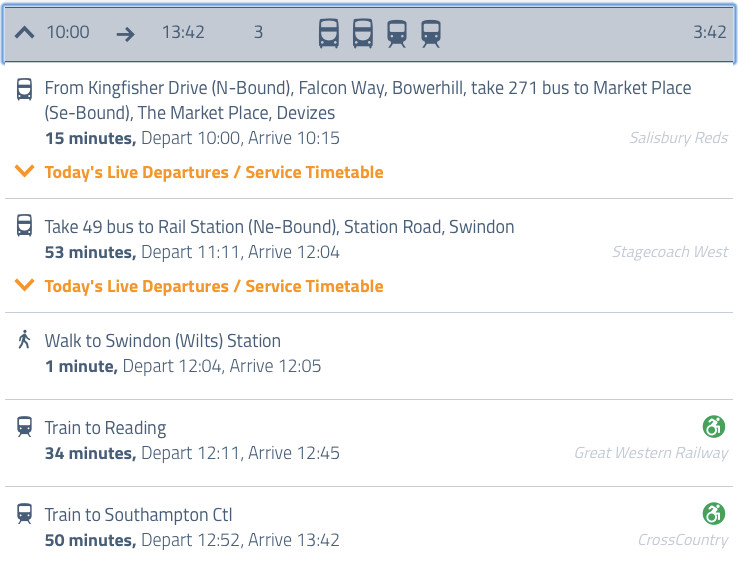The height and width of the screenshot is (561, 750).
Task: Click the first bus icon in header
Action: pos(329,33)
